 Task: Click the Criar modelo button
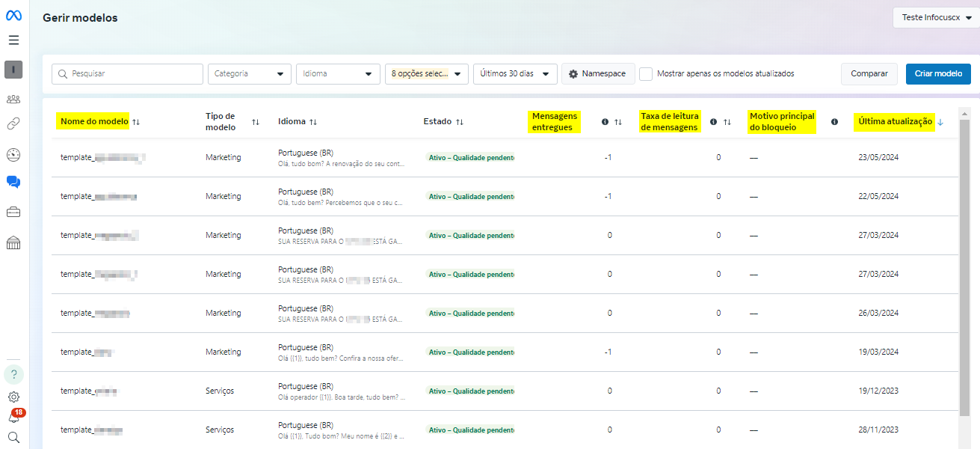pos(938,74)
